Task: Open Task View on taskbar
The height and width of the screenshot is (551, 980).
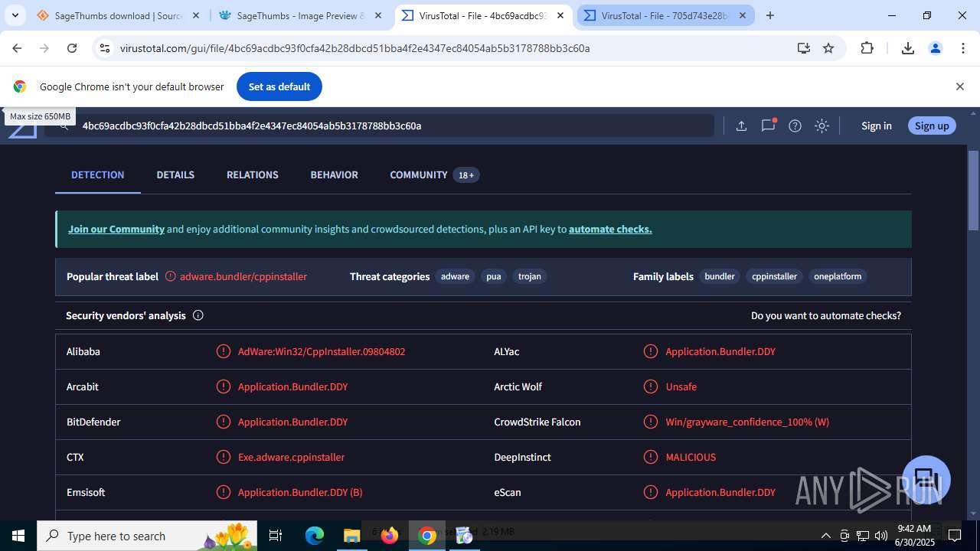Action: click(x=276, y=536)
